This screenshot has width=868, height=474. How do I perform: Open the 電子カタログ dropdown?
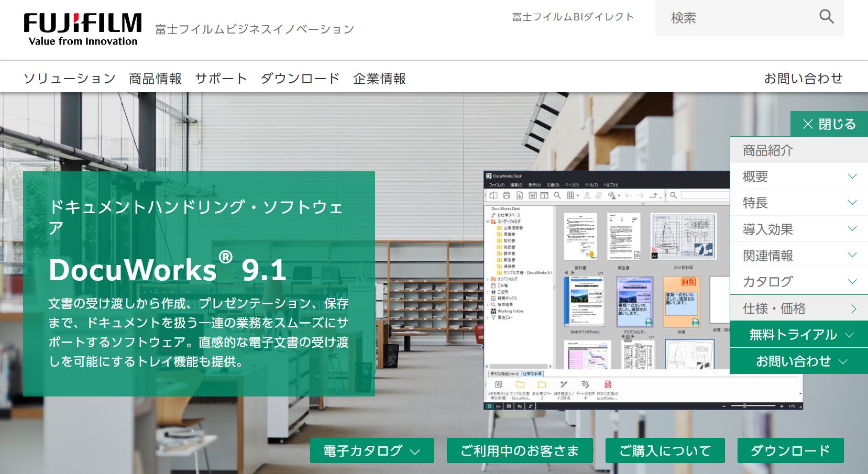coord(373,450)
